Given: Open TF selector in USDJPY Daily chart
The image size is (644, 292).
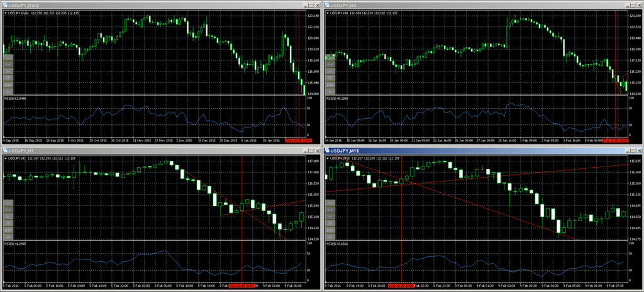Looking at the screenshot, I should (x=8, y=78).
